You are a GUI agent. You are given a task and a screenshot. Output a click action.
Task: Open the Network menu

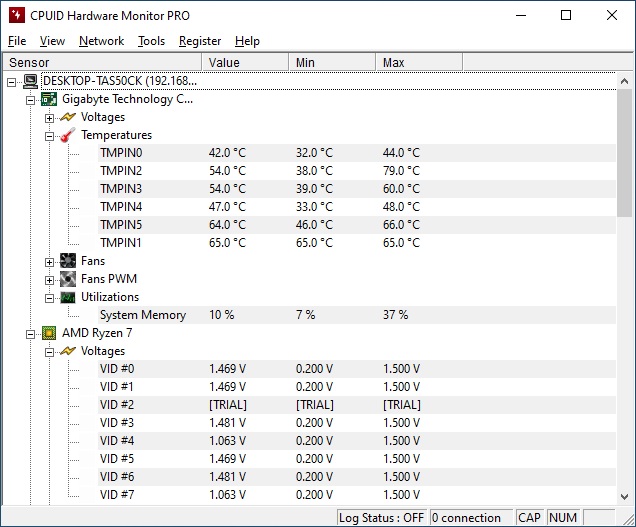coord(101,41)
